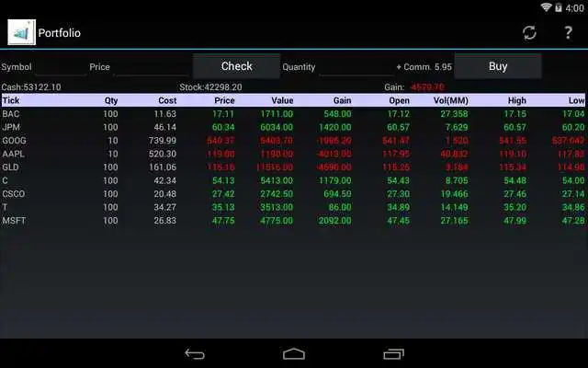Select the Low column header
The width and height of the screenshot is (588, 368).
point(576,100)
